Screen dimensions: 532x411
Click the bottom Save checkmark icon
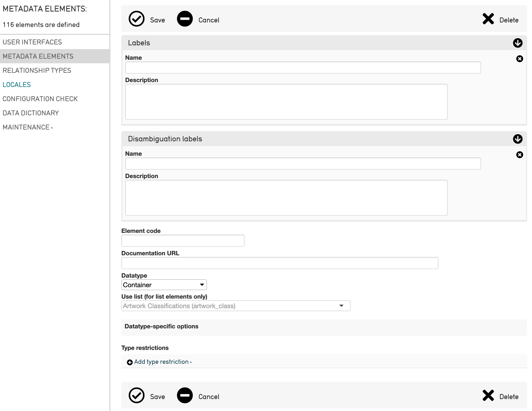[136, 395]
